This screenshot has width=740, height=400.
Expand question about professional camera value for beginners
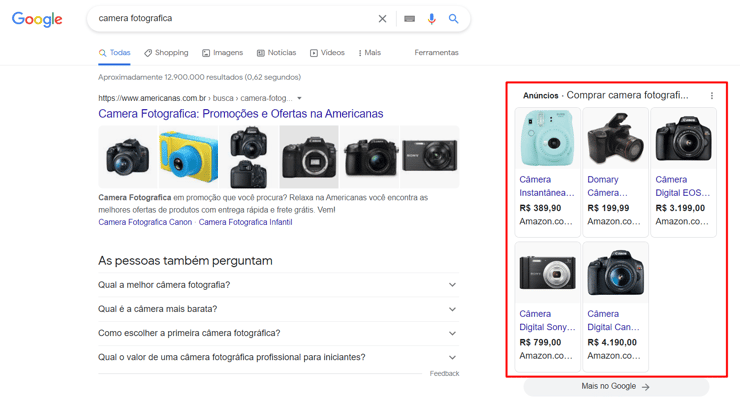(x=278, y=357)
